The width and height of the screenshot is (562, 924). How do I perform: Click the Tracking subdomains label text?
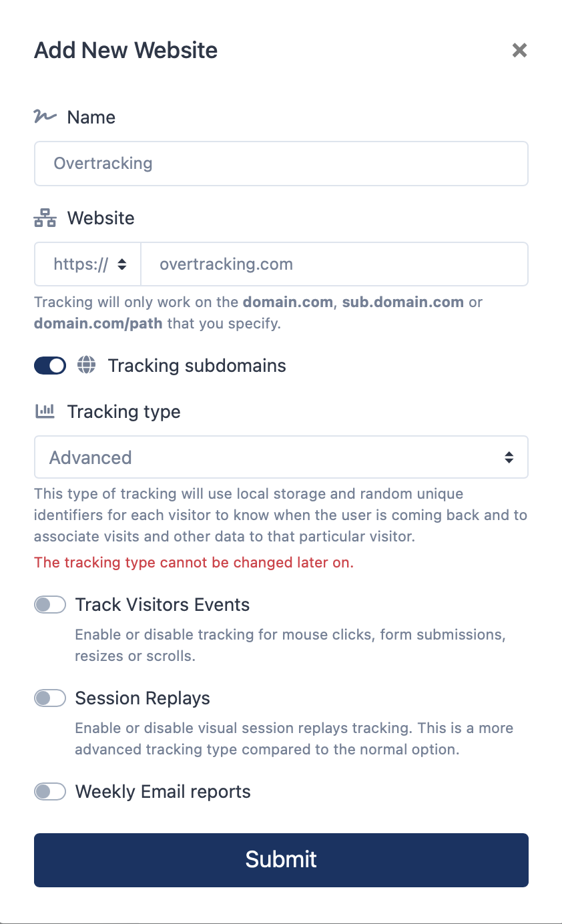pyautogui.click(x=197, y=366)
